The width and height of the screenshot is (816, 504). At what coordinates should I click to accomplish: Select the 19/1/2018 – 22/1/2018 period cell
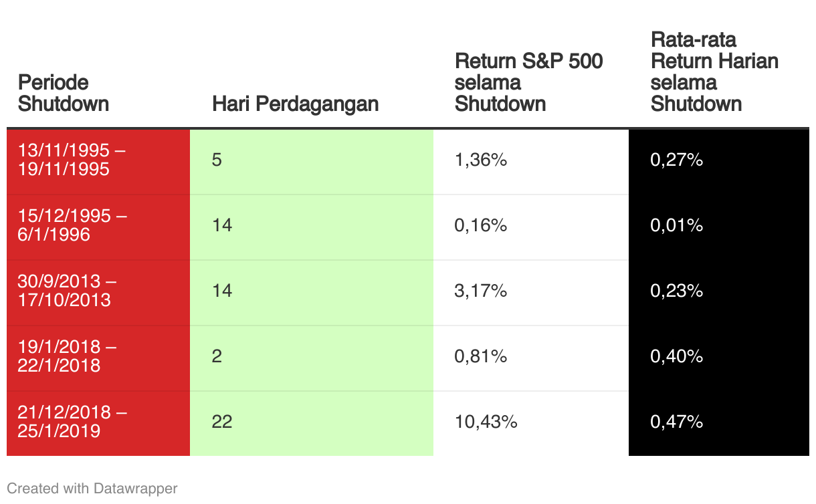coord(98,356)
